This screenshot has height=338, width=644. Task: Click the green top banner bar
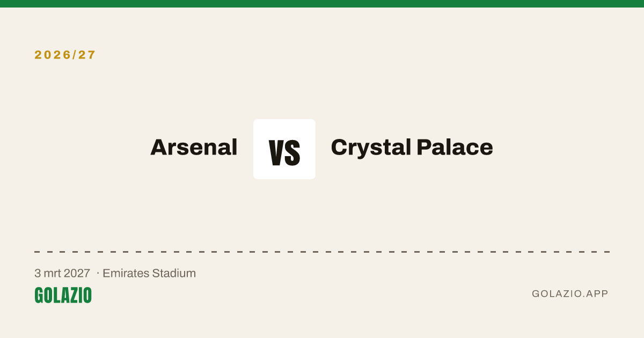[322, 4]
